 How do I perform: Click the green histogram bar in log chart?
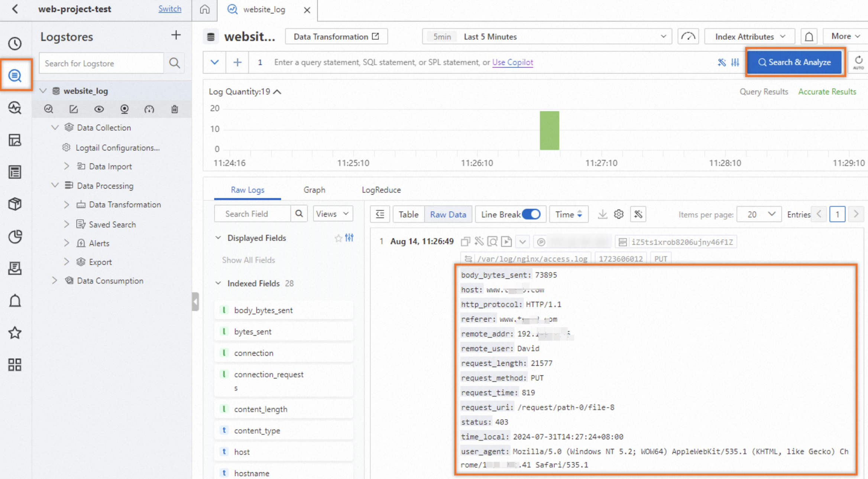tap(549, 130)
